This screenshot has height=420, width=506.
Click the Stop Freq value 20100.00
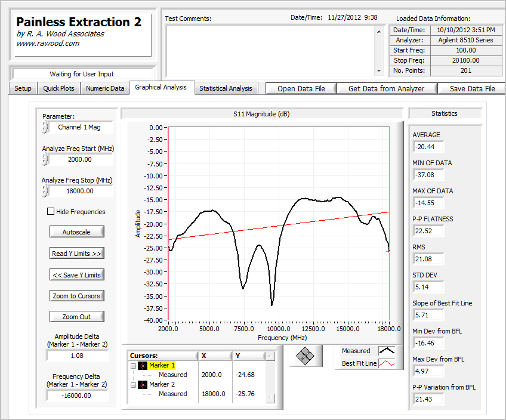point(465,61)
